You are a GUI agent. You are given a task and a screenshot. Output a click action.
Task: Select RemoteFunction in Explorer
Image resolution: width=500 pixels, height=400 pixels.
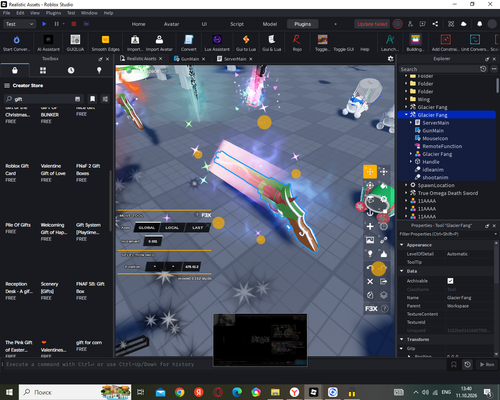click(442, 146)
